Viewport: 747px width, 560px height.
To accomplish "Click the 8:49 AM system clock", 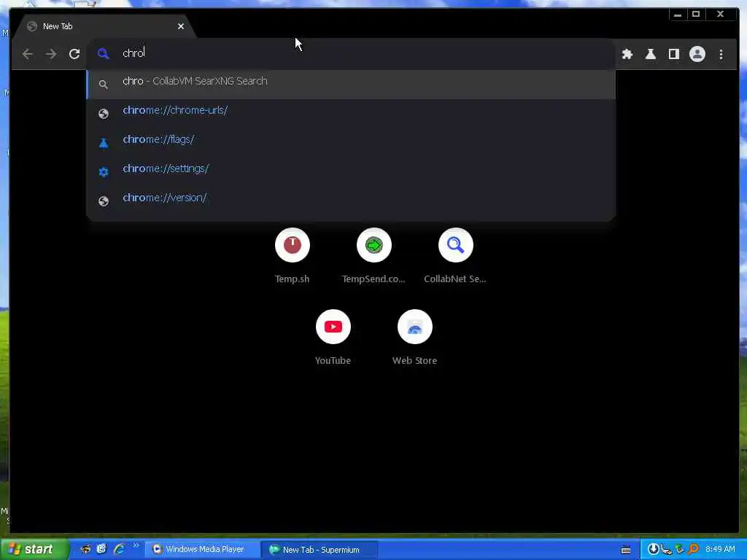I will click(x=720, y=549).
